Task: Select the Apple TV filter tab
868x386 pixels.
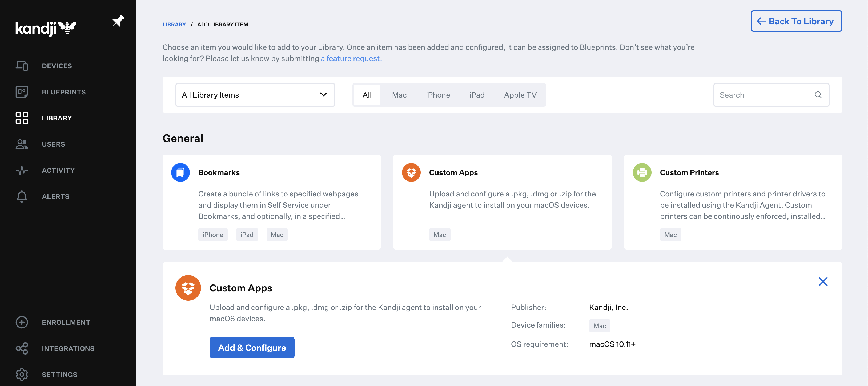Action: [x=520, y=94]
